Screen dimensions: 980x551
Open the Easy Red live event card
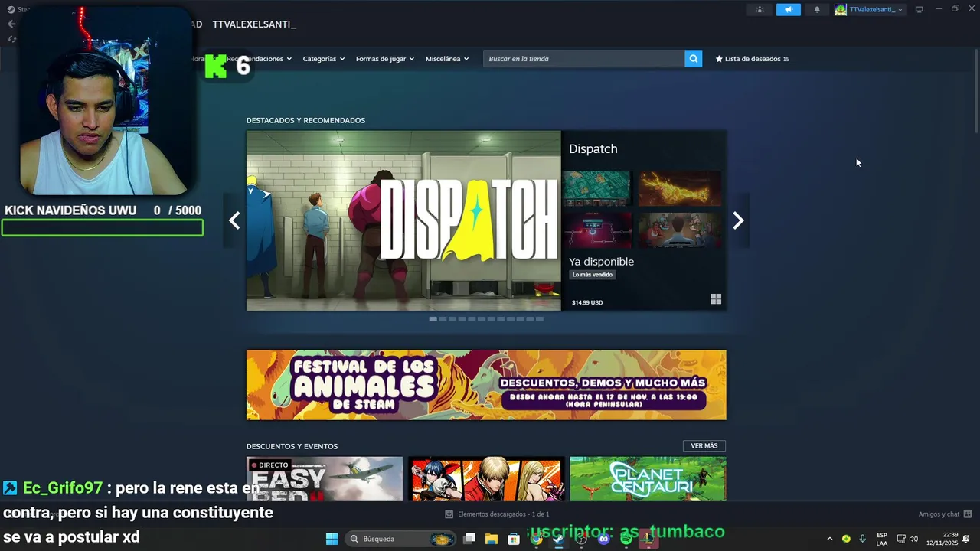[x=325, y=479]
